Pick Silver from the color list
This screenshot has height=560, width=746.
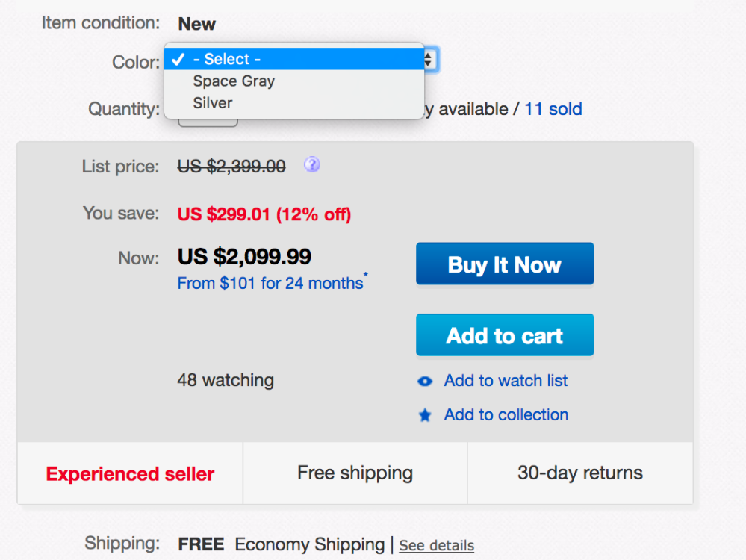pyautogui.click(x=213, y=103)
